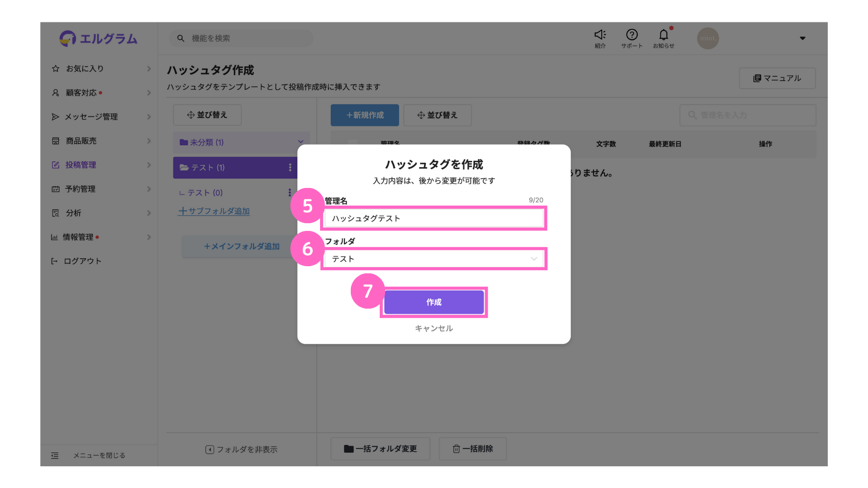The height and width of the screenshot is (488, 868).
Task: Expand 情報管理 chevron
Action: 149,237
